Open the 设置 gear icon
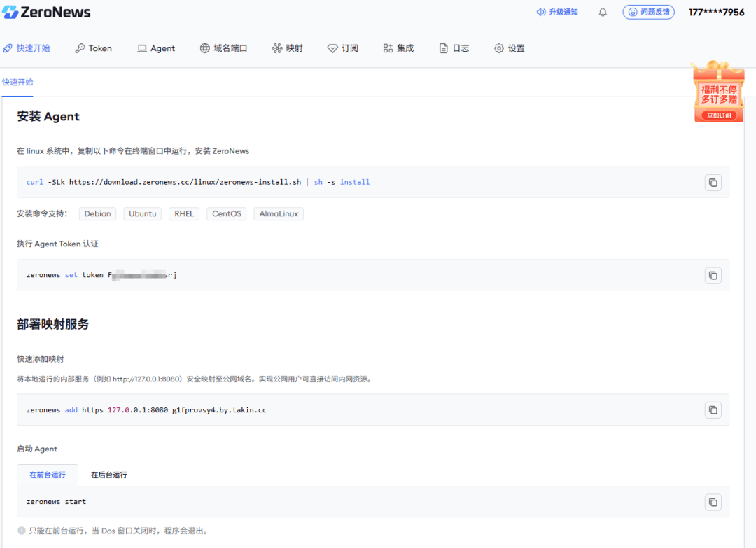Screen dimensions: 756x548 pos(499,48)
